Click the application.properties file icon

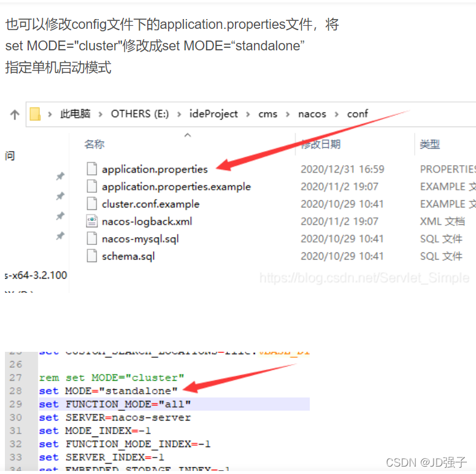[x=92, y=169]
